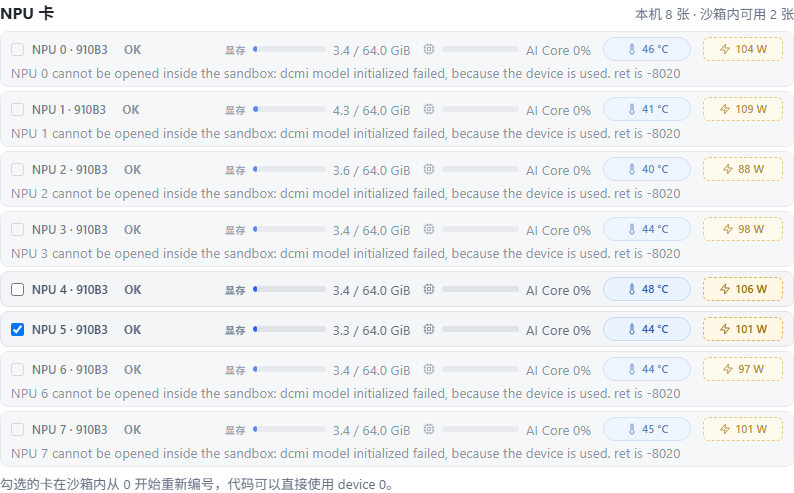The width and height of the screenshot is (794, 493).
Task: Click the AI Core chip icon for NPU 3
Action: coord(429,229)
